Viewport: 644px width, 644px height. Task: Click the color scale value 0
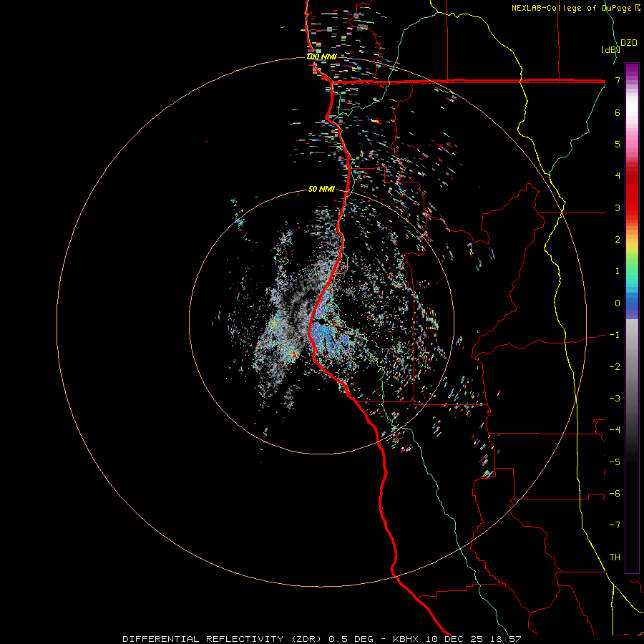pyautogui.click(x=618, y=303)
